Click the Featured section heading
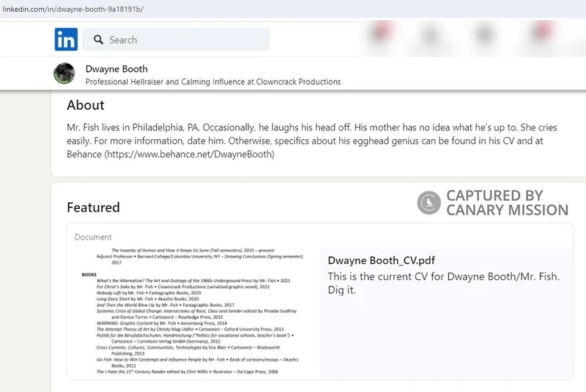 [94, 207]
